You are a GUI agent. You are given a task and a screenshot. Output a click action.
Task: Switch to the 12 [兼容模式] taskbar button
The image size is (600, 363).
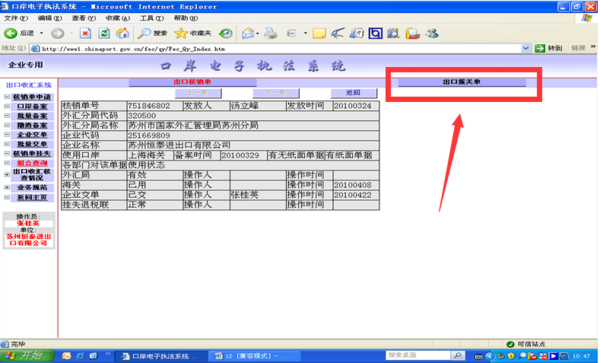pos(254,356)
